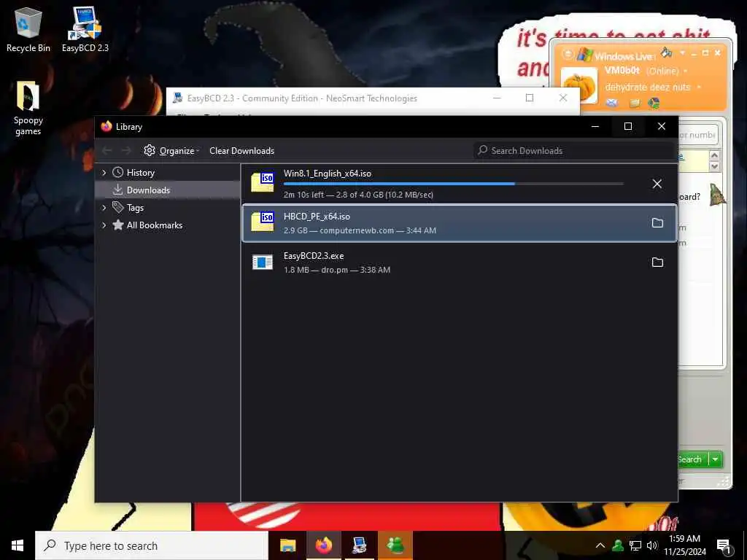This screenshot has height=560, width=747.
Task: Select the EasyBCD2.3.exe download row
Action: (x=460, y=262)
